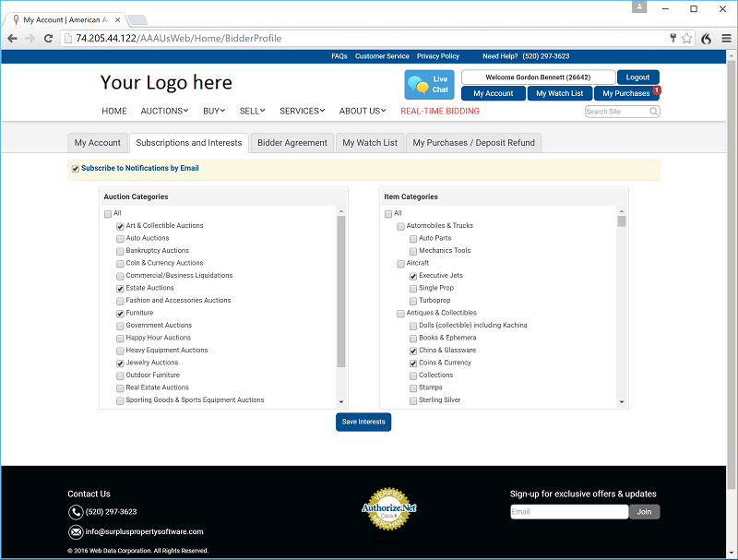
Task: Click the flame extension icon
Action: pyautogui.click(x=706, y=39)
